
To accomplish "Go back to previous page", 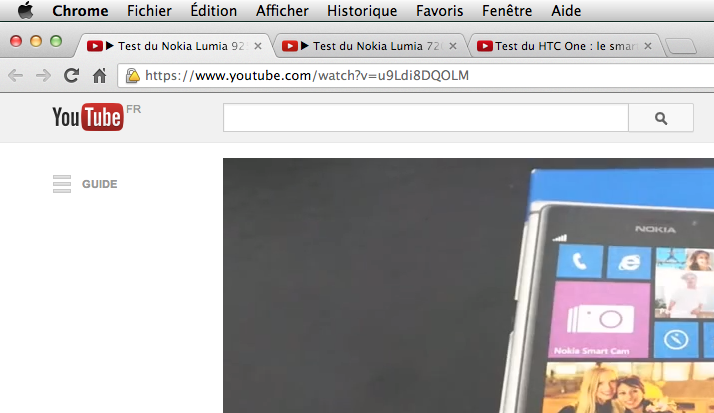I will coord(15,75).
